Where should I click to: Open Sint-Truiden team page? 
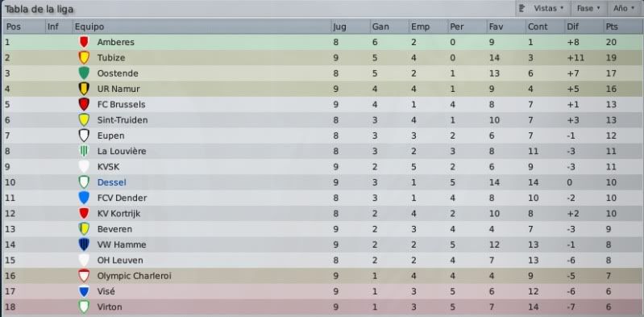pyautogui.click(x=123, y=120)
